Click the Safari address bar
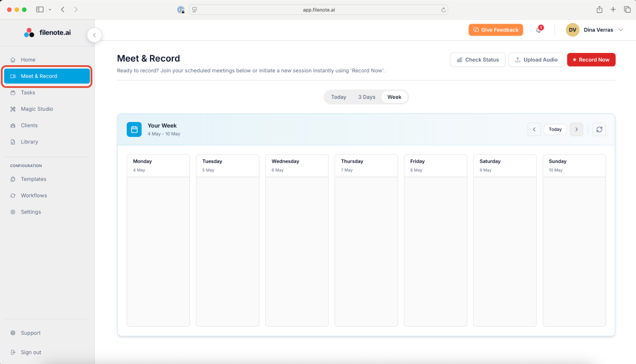The image size is (636, 364). [x=318, y=10]
